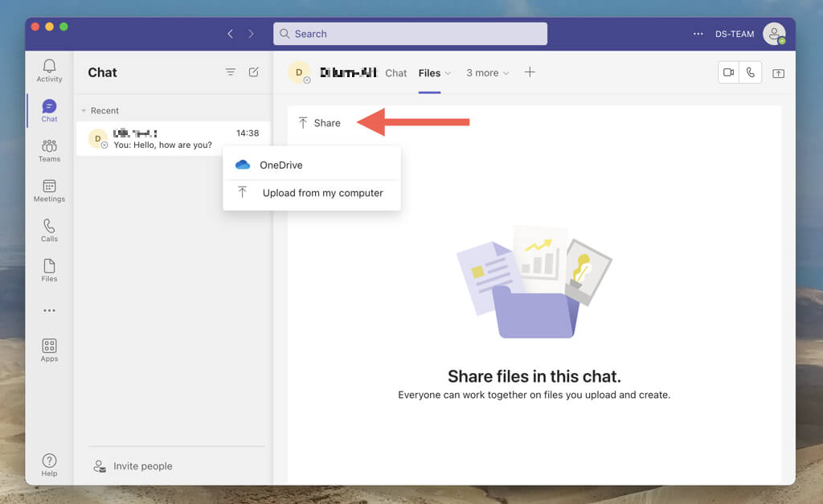This screenshot has height=504, width=823.
Task: Click Invite people
Action: coord(133,466)
